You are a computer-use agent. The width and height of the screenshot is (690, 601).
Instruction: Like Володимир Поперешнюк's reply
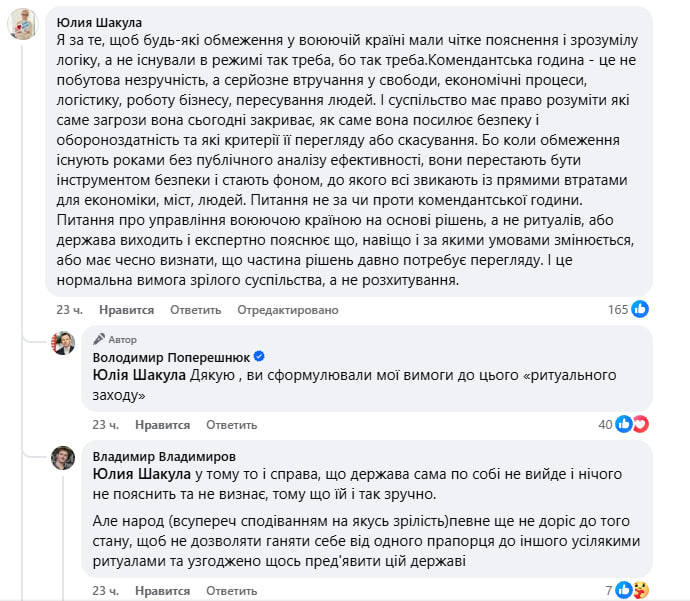click(x=167, y=424)
